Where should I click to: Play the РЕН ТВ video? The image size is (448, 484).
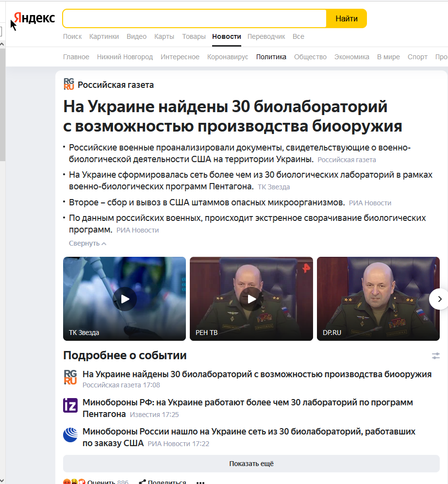coord(251,299)
